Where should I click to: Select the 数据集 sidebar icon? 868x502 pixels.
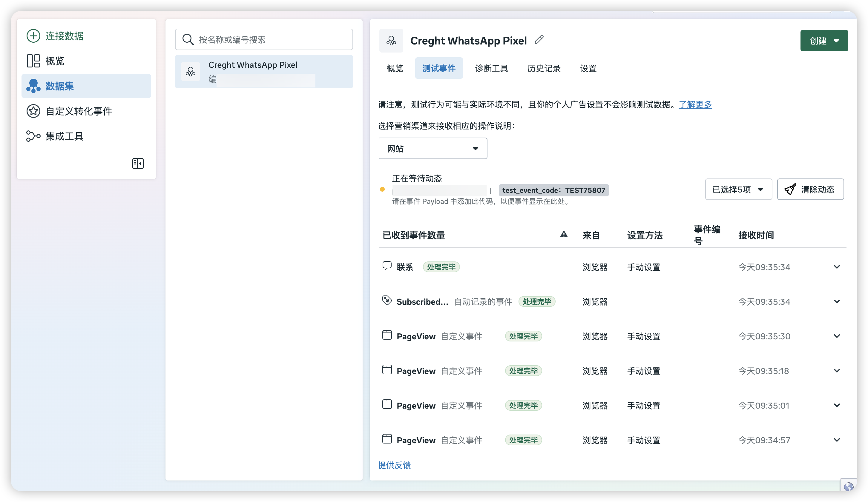tap(33, 86)
